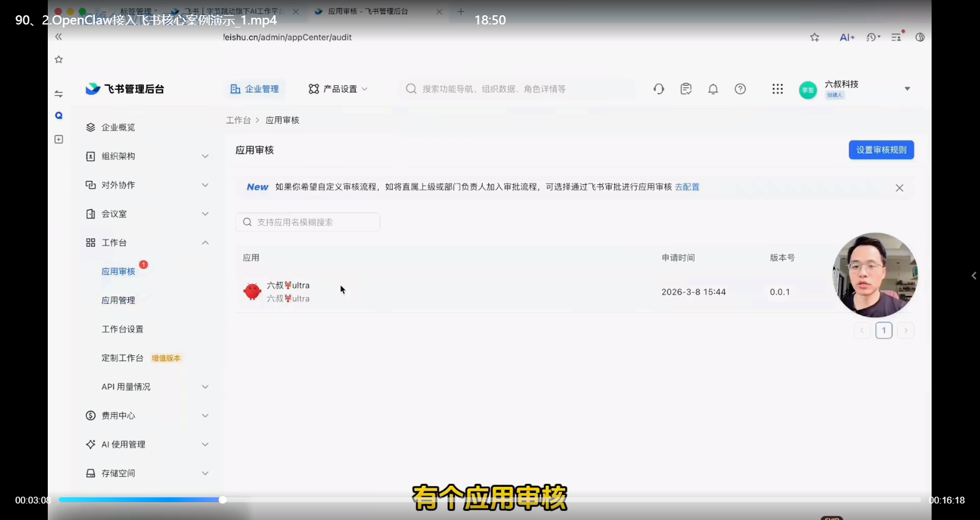Click the AI+ browser assistant icon
980x520 pixels.
tap(847, 37)
